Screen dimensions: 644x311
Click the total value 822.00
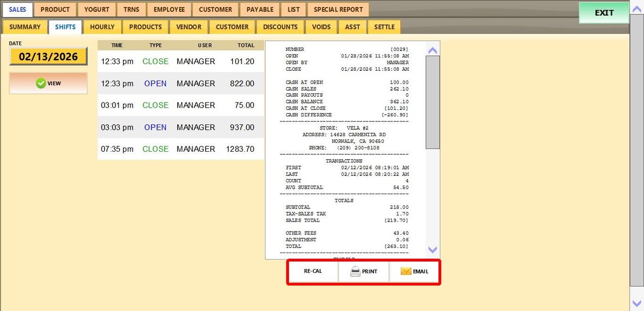[x=242, y=84]
